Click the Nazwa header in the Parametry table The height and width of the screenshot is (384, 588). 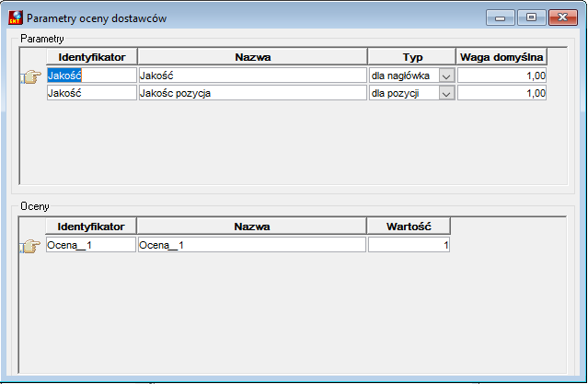pos(253,57)
